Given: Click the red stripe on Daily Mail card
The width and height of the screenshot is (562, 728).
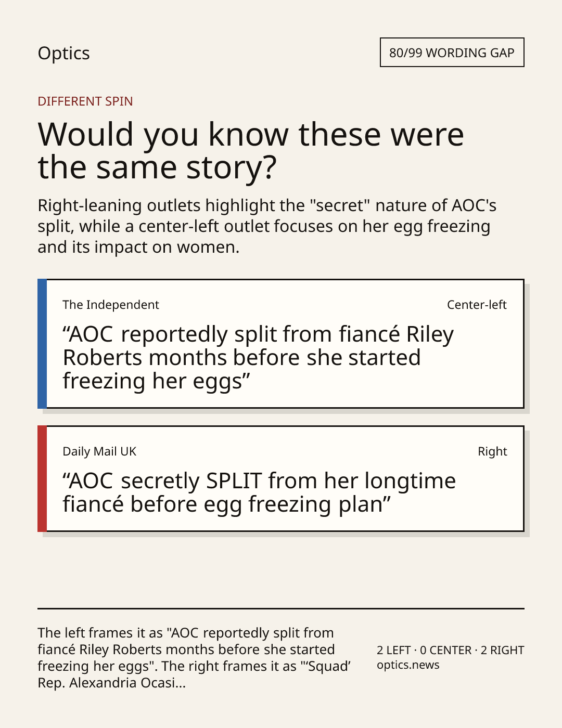Looking at the screenshot, I should click(x=42, y=479).
